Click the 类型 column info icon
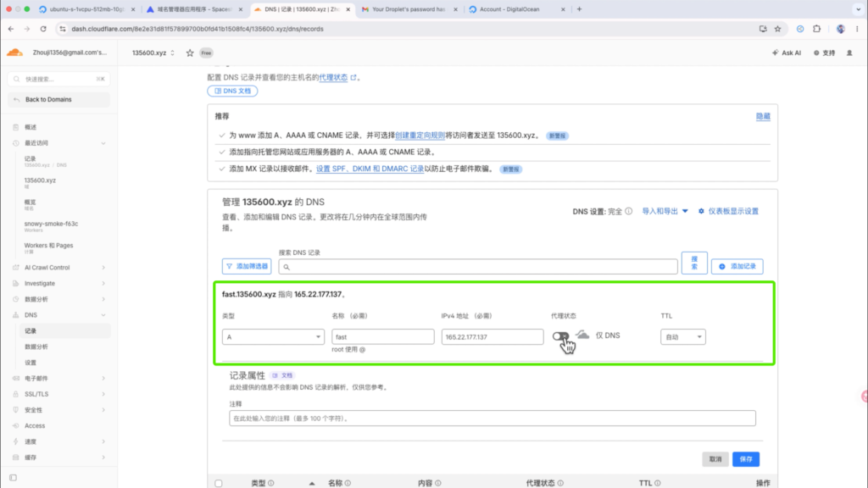This screenshot has height=488, width=868. [270, 483]
